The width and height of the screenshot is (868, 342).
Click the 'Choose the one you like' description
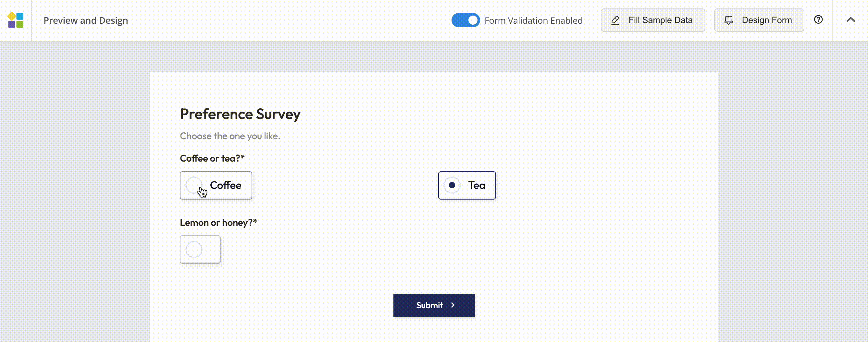(x=230, y=136)
